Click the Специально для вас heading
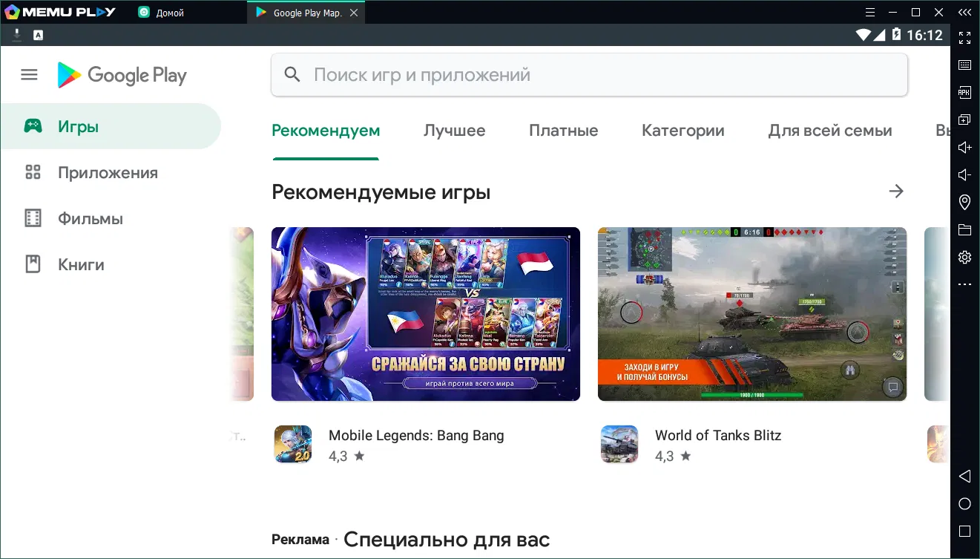This screenshot has width=980, height=559. 447,539
